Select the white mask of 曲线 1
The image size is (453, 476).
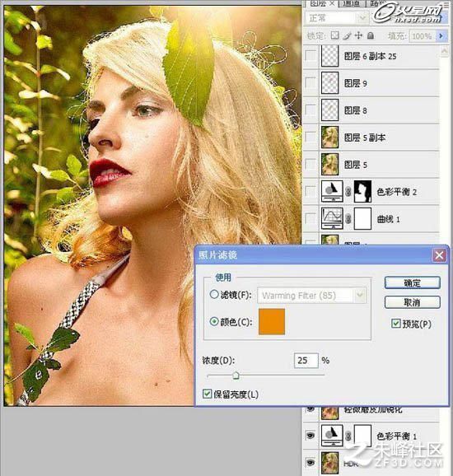click(363, 218)
